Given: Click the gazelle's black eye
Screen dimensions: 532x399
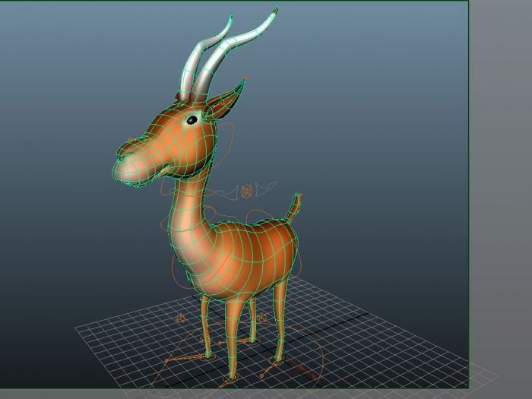Looking at the screenshot, I should tap(192, 119).
